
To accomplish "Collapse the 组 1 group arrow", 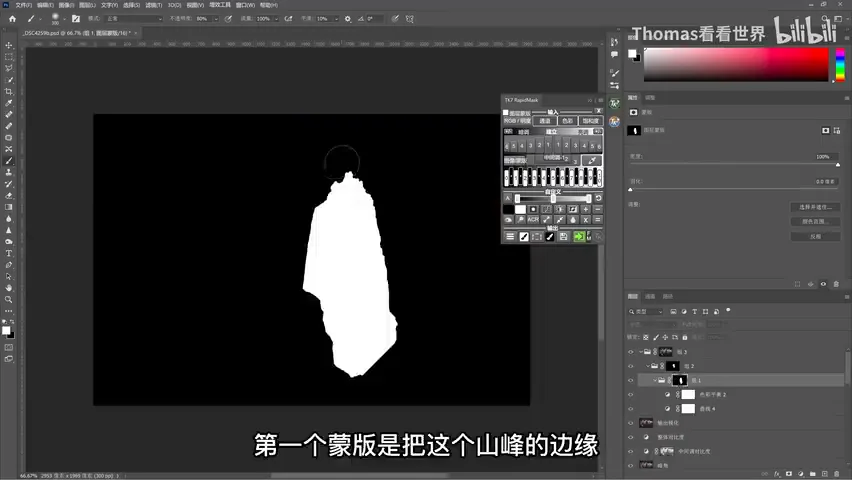I will 655,381.
